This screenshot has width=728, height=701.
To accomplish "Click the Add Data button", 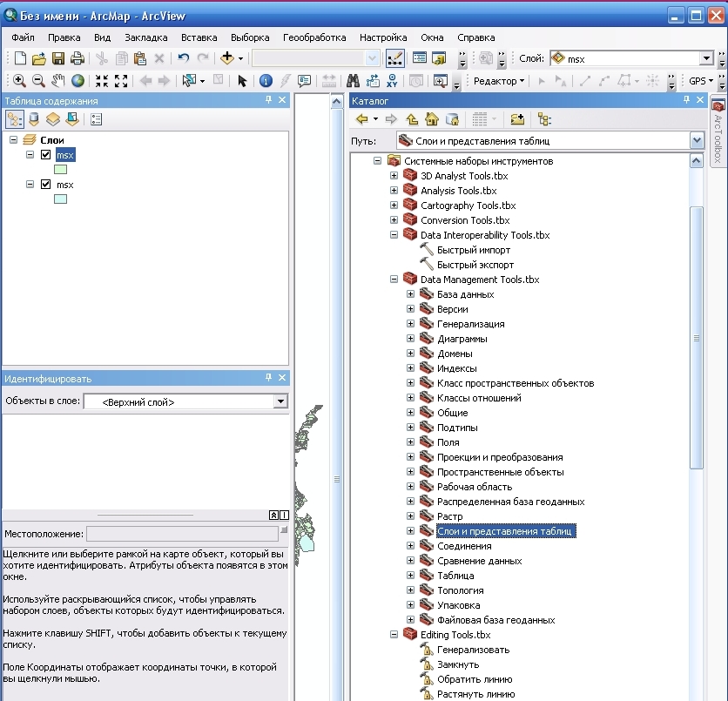I will pyautogui.click(x=227, y=58).
